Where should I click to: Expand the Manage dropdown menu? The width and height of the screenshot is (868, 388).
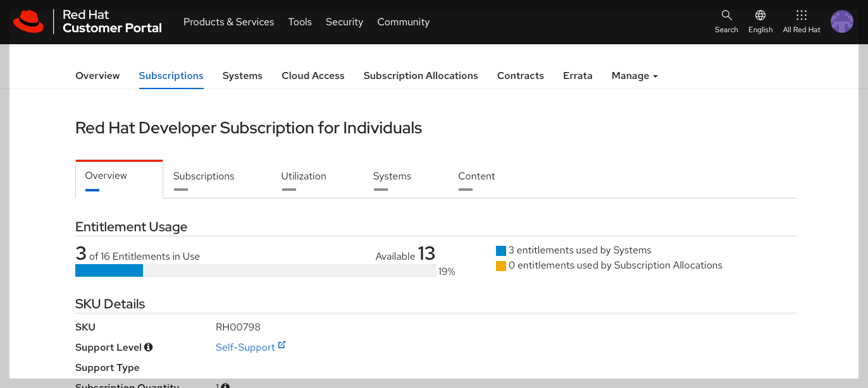point(635,75)
